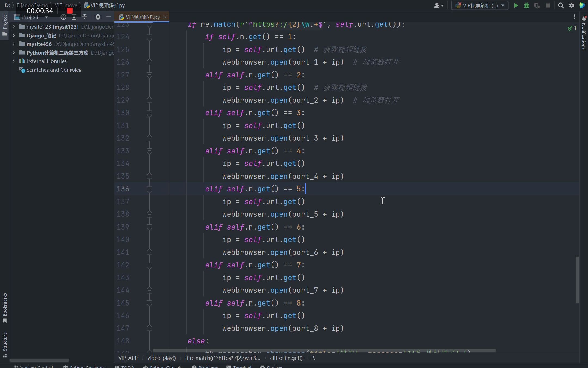Fold the elif block at line 133
The height and width of the screenshot is (368, 588).
click(x=149, y=151)
